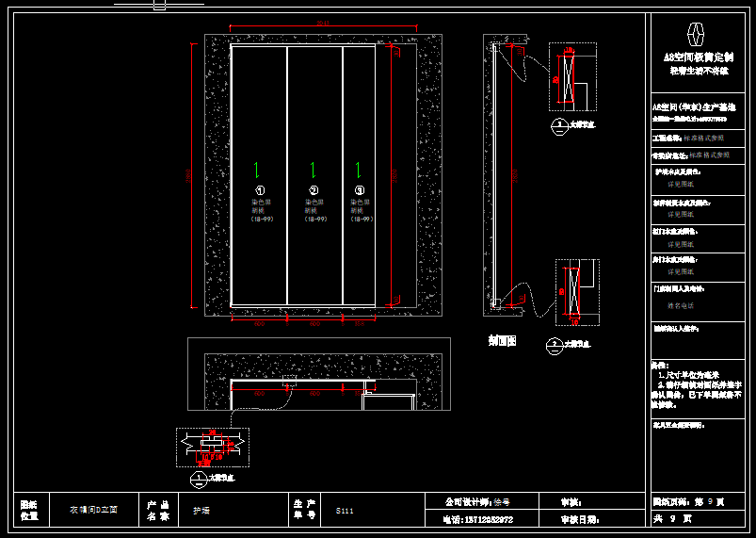Select the remark line 1.尺寸单位为毫米
Image resolution: width=756 pixels, height=538 pixels.
(688, 375)
